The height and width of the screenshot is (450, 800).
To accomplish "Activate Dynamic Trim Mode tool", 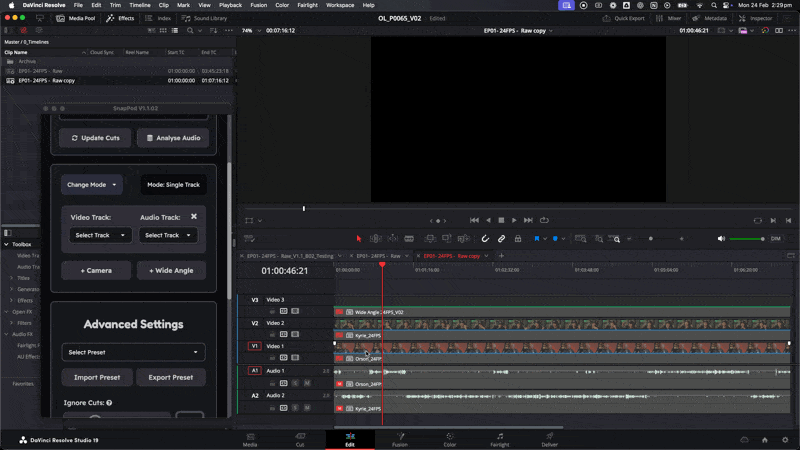I will (392, 239).
